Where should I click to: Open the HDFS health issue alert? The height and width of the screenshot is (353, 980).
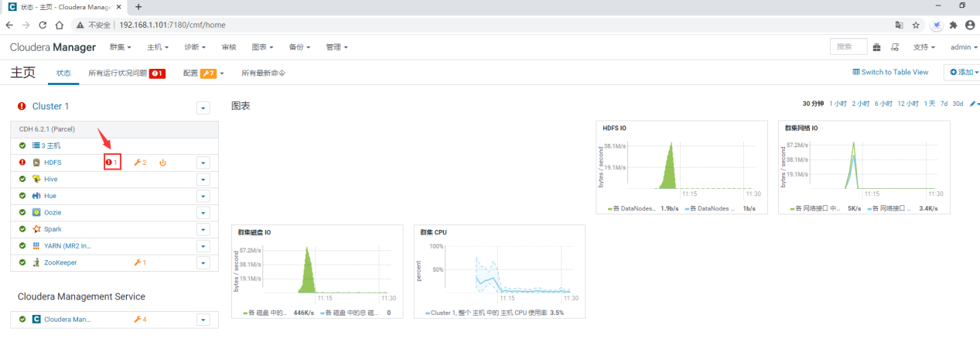pos(112,163)
